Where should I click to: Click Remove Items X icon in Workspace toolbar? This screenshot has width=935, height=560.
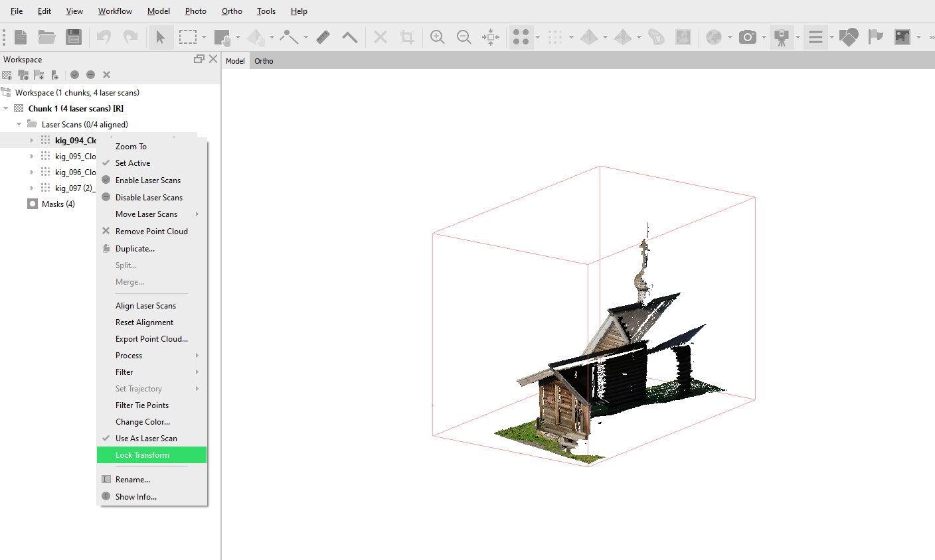106,75
